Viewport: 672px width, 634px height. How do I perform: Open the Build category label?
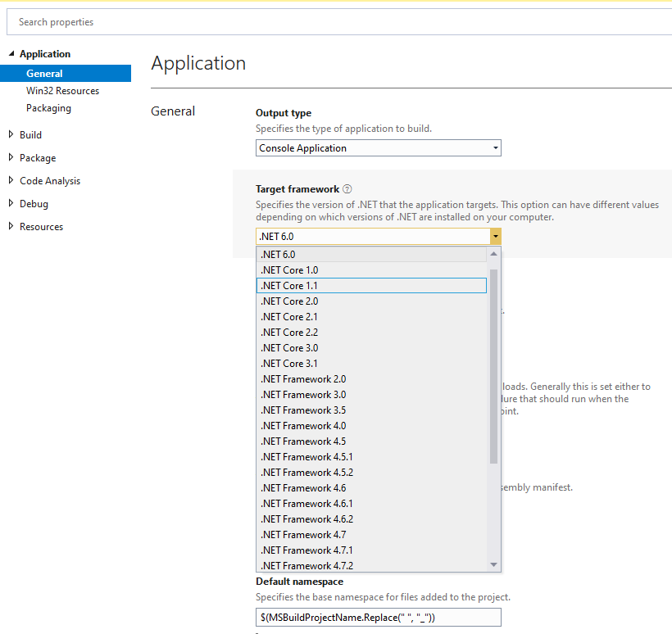(x=31, y=135)
